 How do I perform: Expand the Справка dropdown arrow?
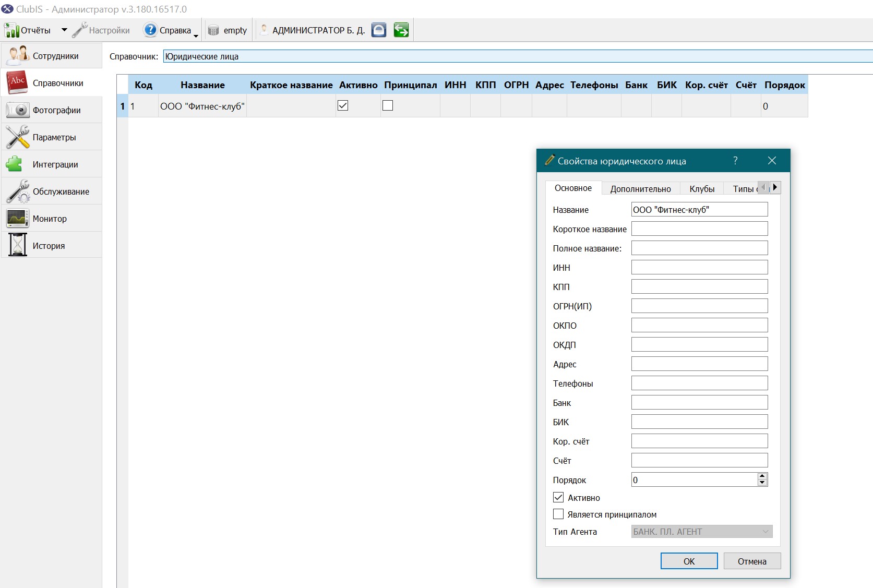(196, 35)
